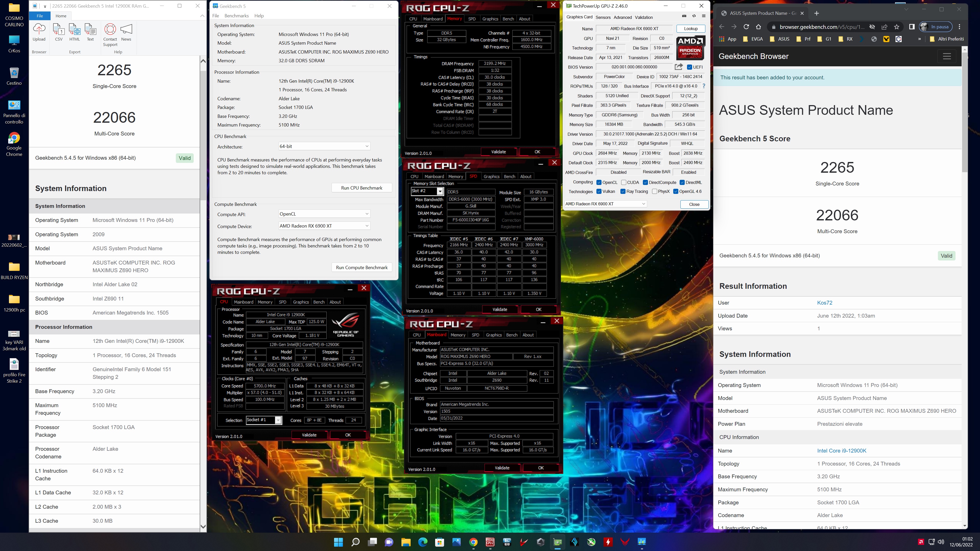Open a new Chrome tab with the plus button
The image size is (980, 551).
816,13
